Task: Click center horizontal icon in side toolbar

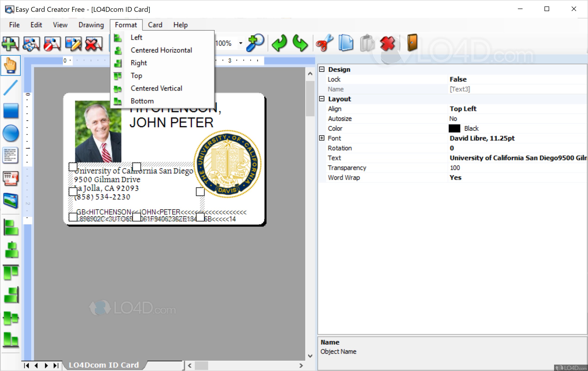Action: [11, 250]
